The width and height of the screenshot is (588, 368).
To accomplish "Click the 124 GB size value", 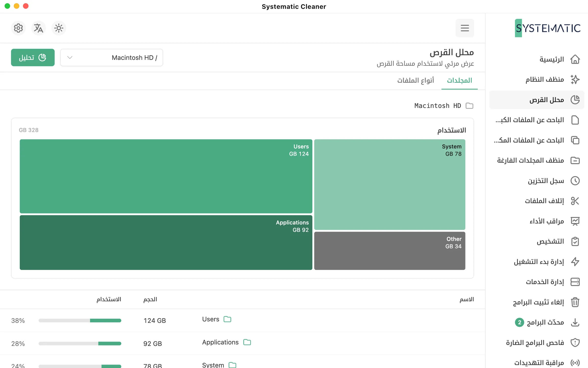I will [x=155, y=321].
